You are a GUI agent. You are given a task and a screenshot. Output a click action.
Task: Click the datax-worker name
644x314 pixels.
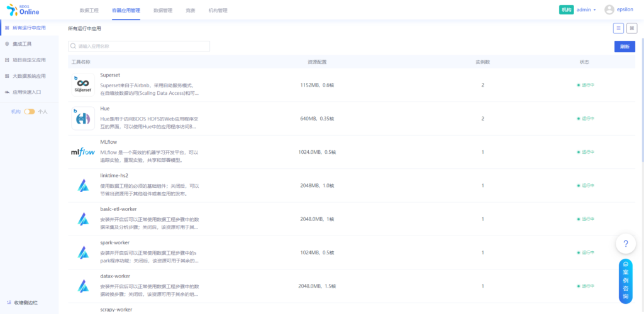point(114,276)
